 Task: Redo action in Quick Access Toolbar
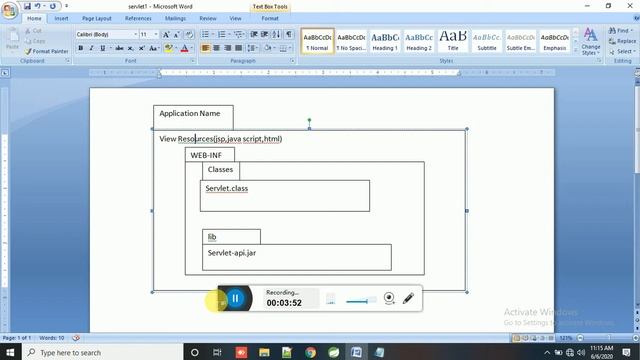(x=53, y=6)
